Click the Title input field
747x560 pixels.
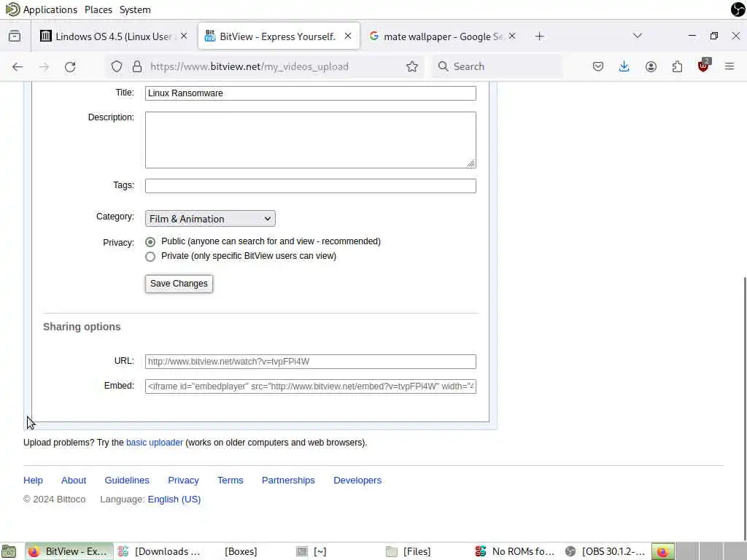click(x=310, y=93)
